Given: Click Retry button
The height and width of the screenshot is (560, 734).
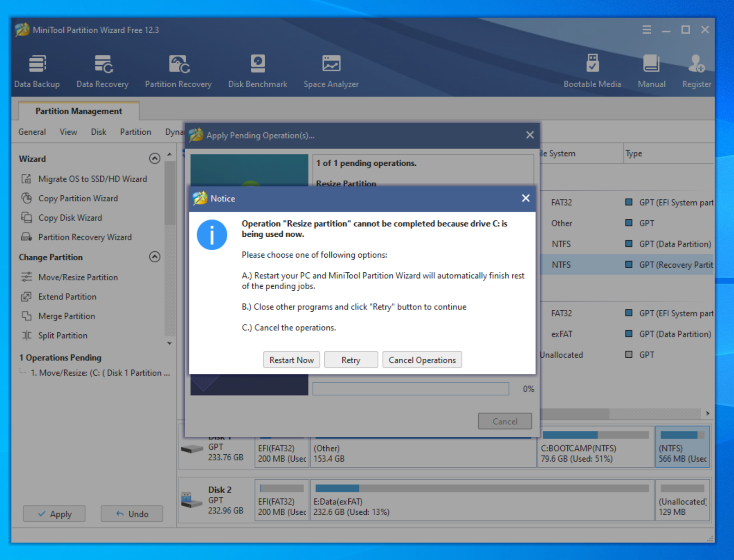Looking at the screenshot, I should [x=351, y=360].
